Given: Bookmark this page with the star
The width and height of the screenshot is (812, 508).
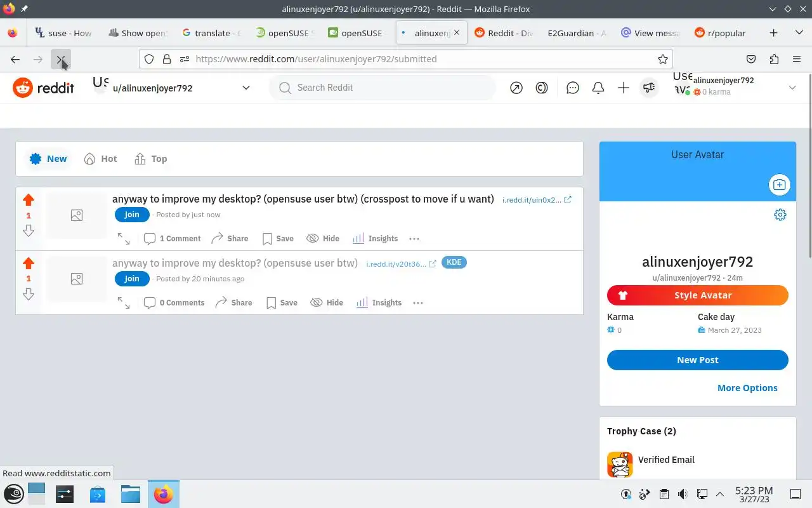Looking at the screenshot, I should pos(663,59).
